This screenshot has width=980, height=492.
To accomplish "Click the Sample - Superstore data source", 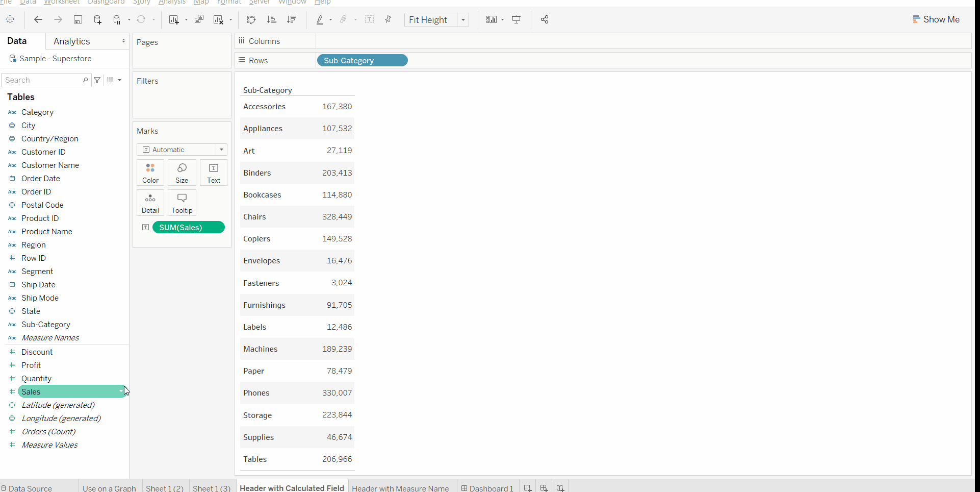I will point(55,59).
